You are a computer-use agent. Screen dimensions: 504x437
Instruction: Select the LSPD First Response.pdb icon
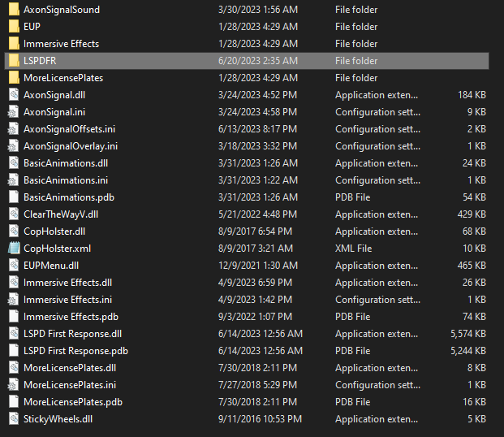coord(14,351)
